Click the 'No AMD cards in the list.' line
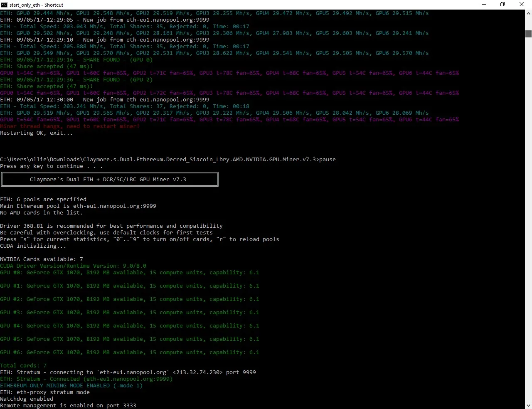This screenshot has height=409, width=532. pos(42,213)
